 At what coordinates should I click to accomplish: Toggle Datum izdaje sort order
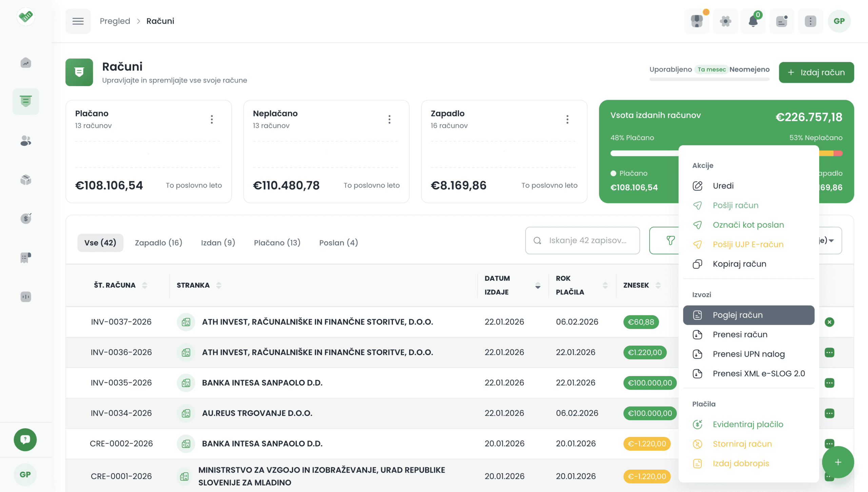(x=537, y=285)
